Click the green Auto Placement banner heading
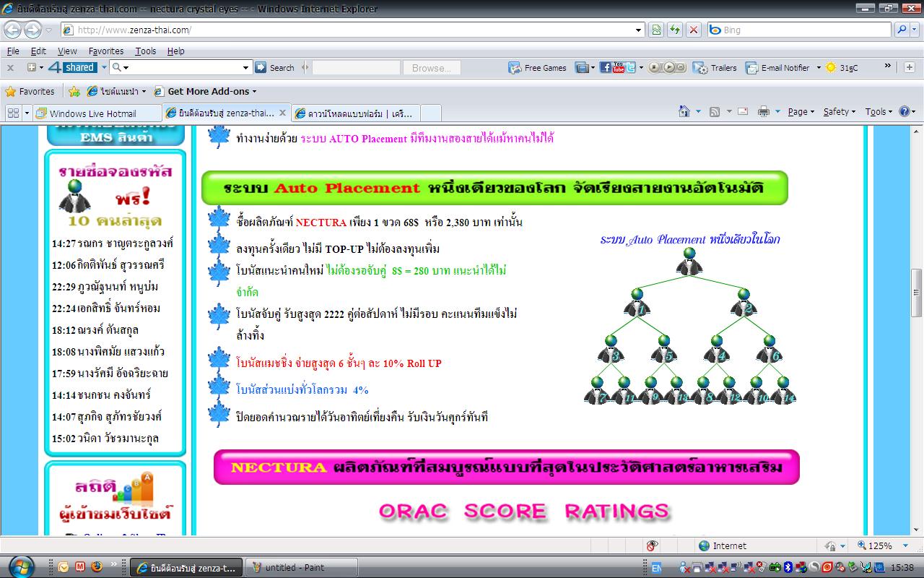Viewport: 924px width, 578px height. (494, 188)
